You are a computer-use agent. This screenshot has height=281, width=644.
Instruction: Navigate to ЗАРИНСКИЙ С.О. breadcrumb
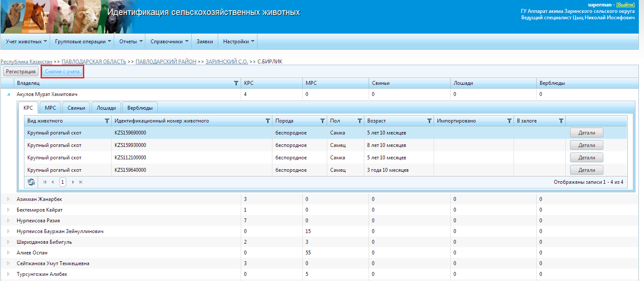(227, 62)
